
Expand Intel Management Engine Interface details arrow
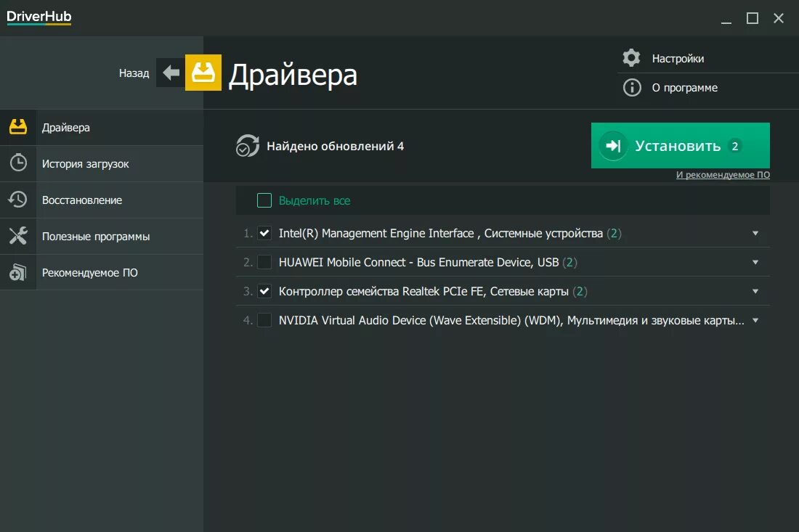(755, 233)
